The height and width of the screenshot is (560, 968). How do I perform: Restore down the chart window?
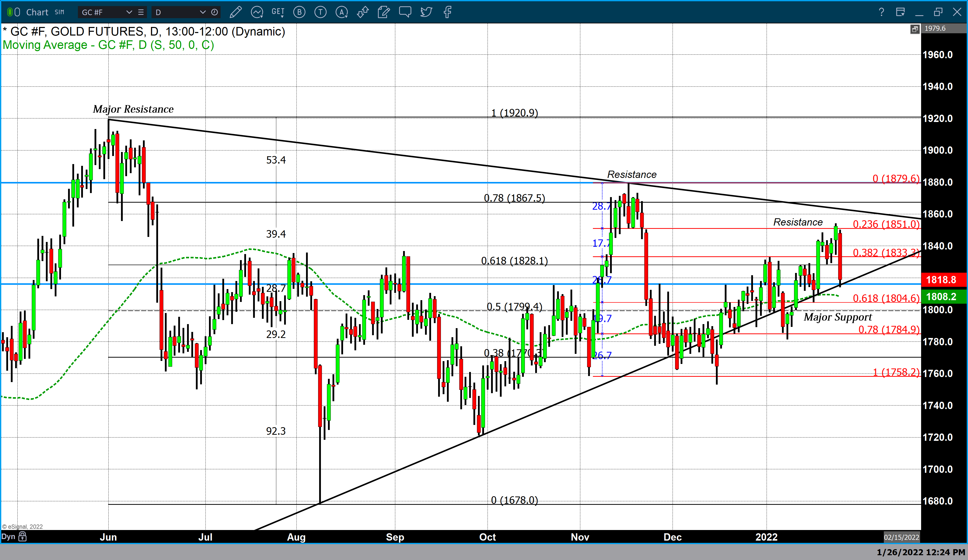point(938,12)
